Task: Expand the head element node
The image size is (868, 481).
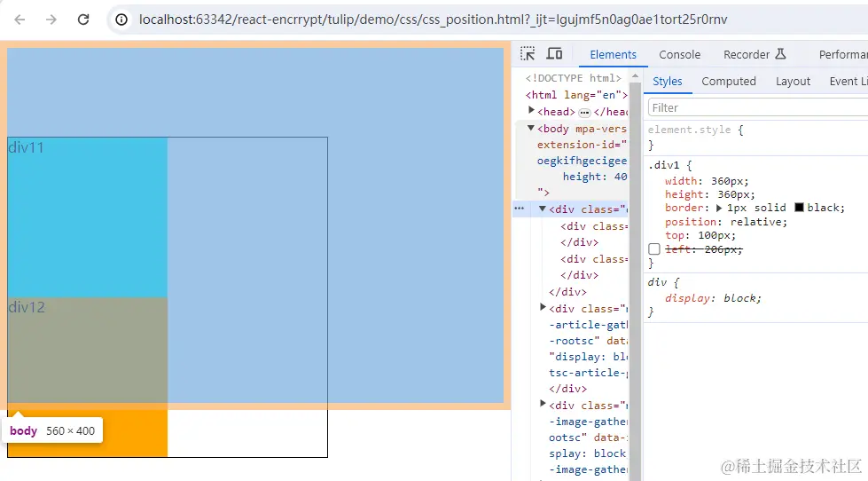Action: coord(531,111)
